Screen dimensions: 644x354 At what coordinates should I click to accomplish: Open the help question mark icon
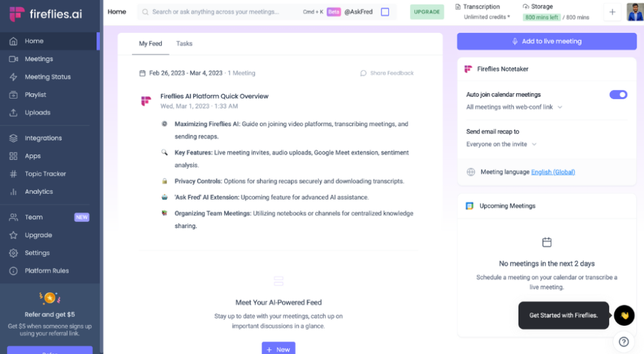pyautogui.click(x=624, y=342)
